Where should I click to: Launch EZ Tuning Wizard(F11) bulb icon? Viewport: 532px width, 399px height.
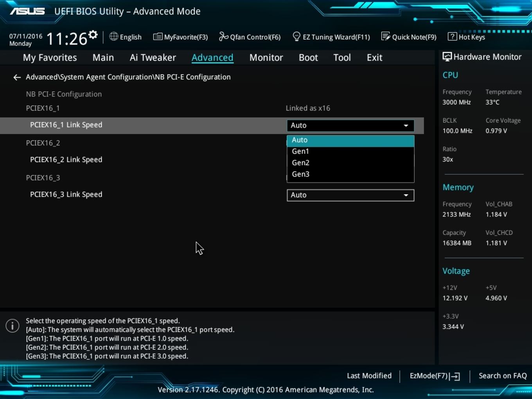click(x=297, y=36)
